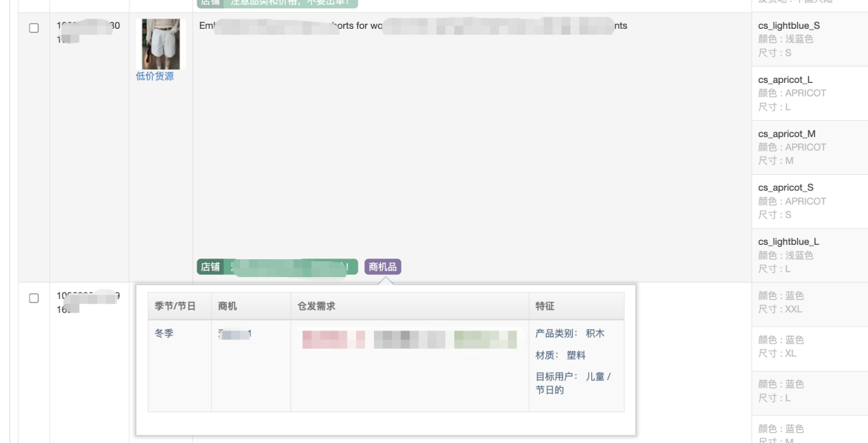Image resolution: width=868 pixels, height=443 pixels.
Task: Click the purple 商机品 tag
Action: pyautogui.click(x=383, y=267)
